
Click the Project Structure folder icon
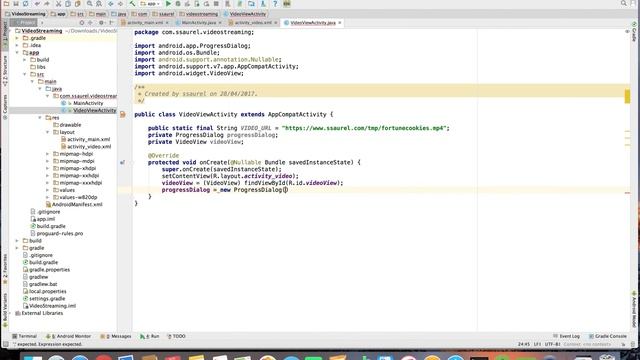251,4
